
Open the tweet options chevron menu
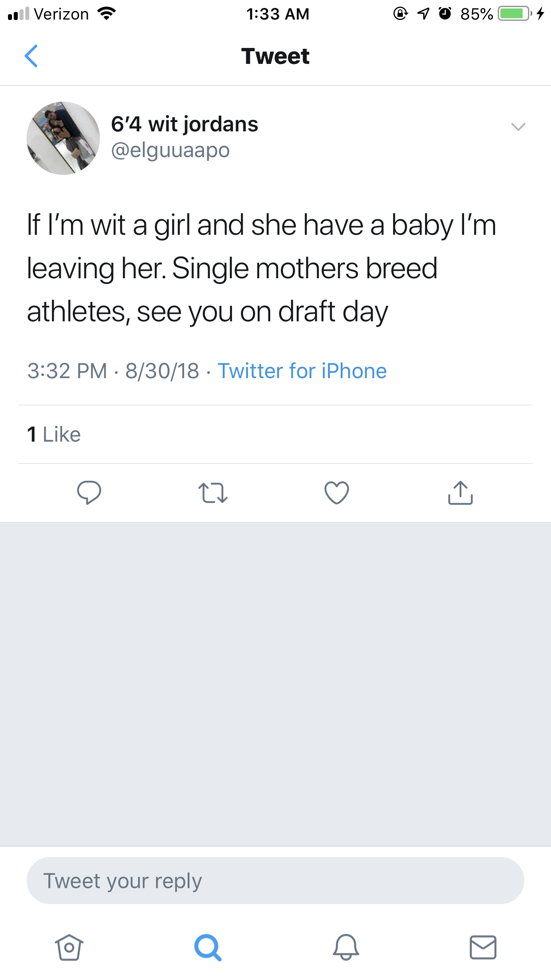pos(518,127)
